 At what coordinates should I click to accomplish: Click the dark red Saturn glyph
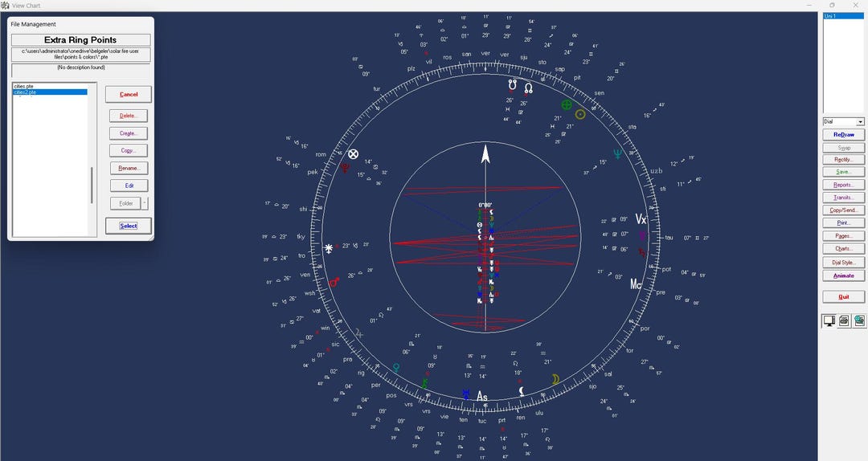[x=642, y=252]
